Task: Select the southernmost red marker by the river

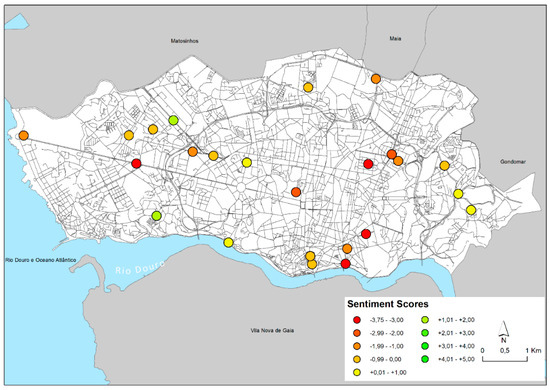Action: click(346, 264)
